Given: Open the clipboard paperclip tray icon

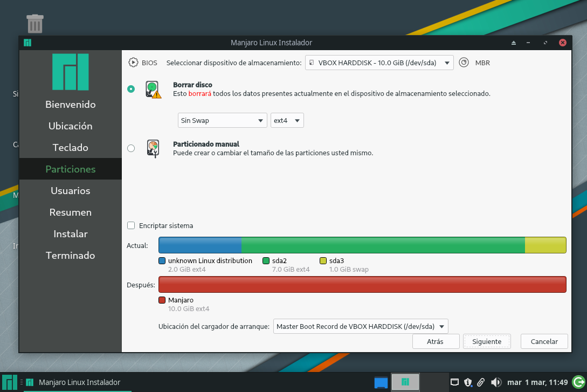Looking at the screenshot, I should point(481,382).
